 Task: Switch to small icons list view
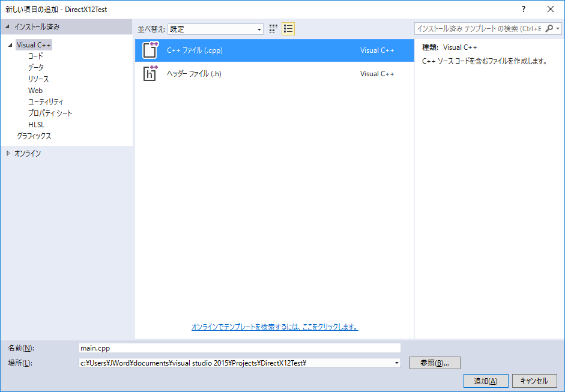coord(288,29)
